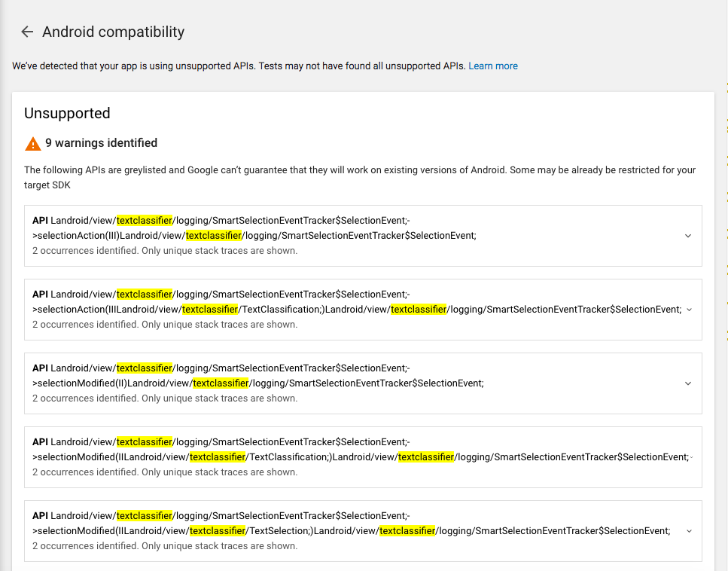Click the selectionModified TextClassification API signature text

click(x=361, y=449)
